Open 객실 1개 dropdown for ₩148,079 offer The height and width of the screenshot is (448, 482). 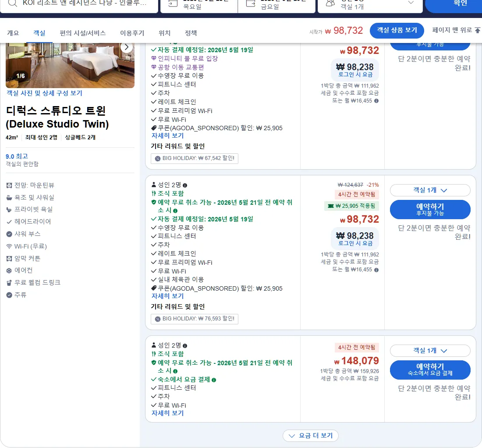point(430,351)
